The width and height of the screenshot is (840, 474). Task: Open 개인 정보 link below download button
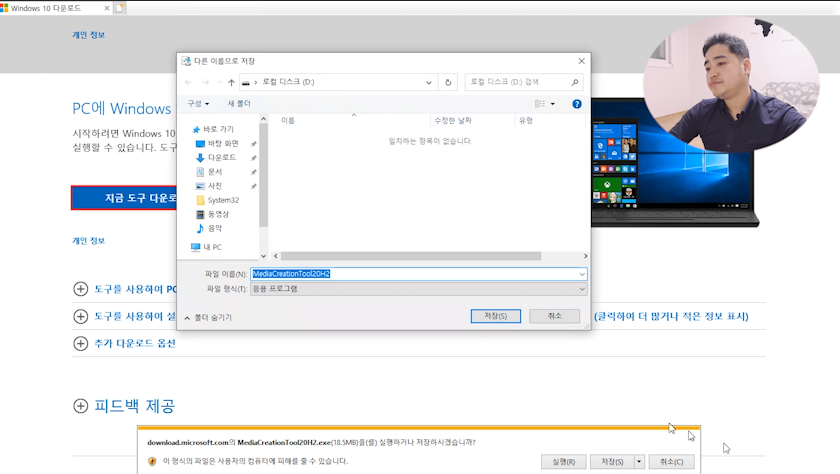88,241
